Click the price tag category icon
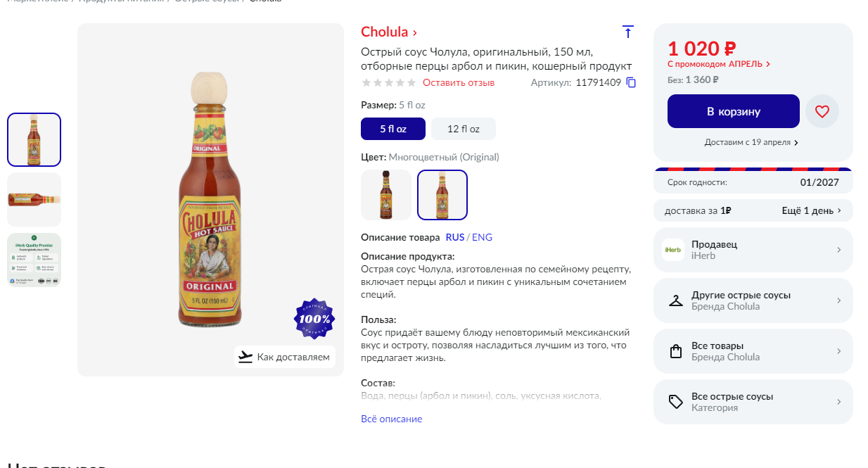This screenshot has height=468, width=868. (675, 402)
